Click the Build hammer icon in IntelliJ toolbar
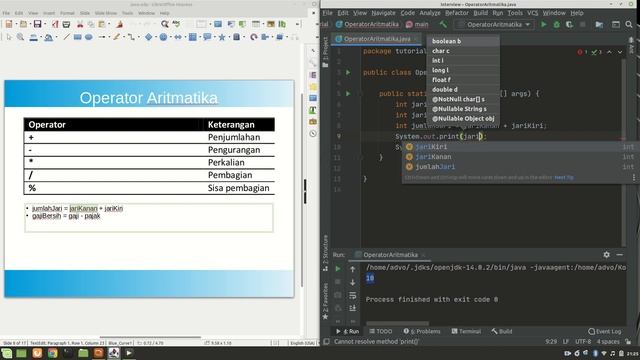 point(443,24)
